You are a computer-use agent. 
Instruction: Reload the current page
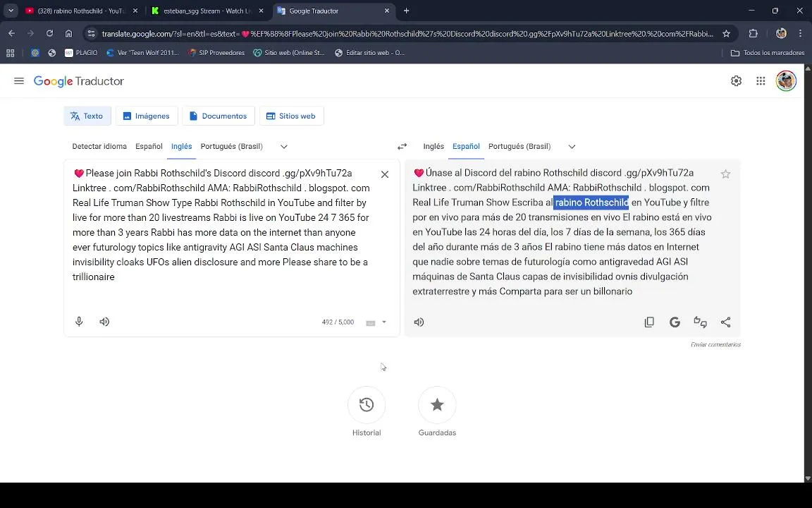(50, 34)
